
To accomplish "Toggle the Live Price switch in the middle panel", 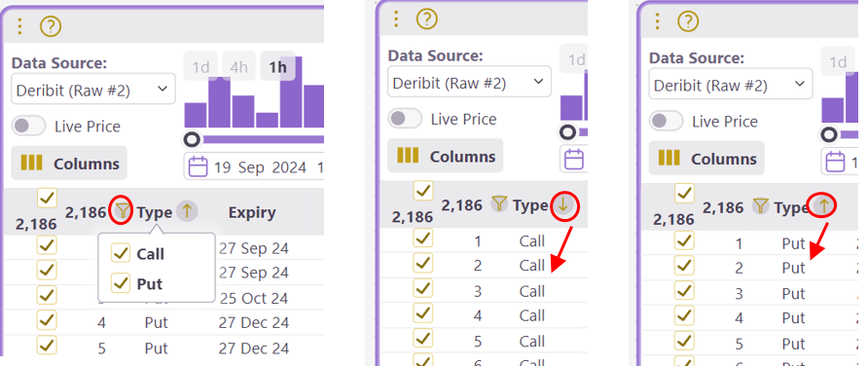I will (405, 119).
